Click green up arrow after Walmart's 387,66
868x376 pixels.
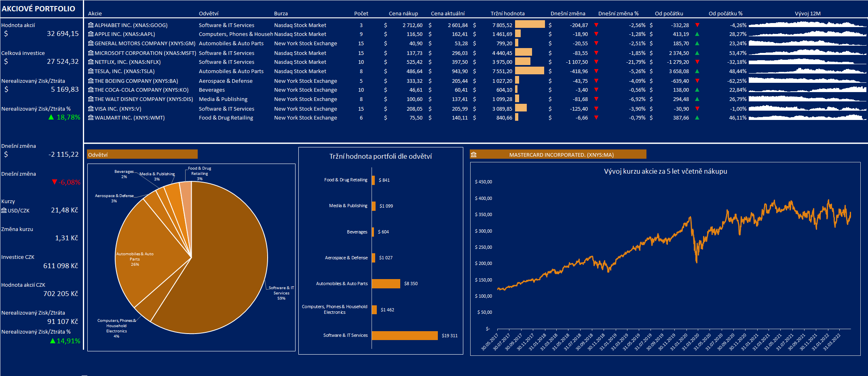[697, 118]
